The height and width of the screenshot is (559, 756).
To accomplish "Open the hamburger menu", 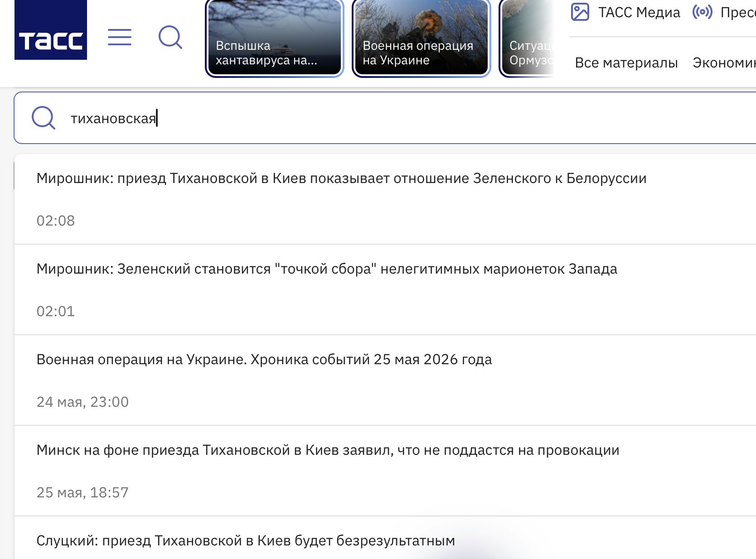I will (x=120, y=37).
